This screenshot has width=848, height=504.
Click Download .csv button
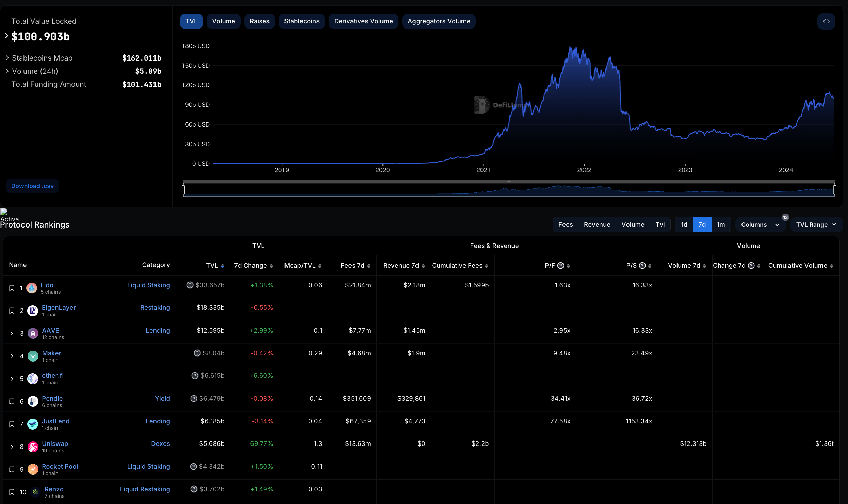click(32, 186)
